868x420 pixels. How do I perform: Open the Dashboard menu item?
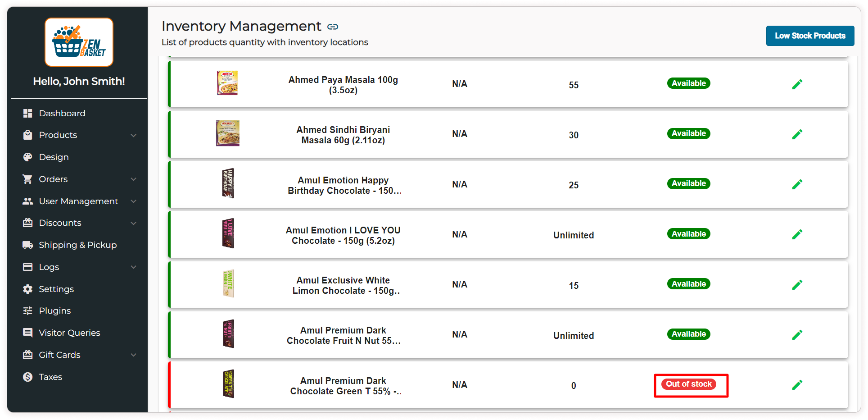[62, 113]
